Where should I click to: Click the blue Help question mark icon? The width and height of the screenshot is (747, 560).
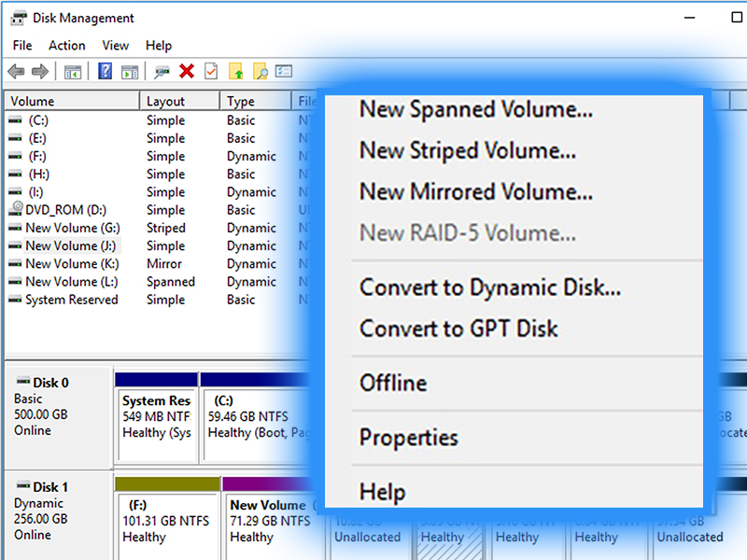[105, 72]
